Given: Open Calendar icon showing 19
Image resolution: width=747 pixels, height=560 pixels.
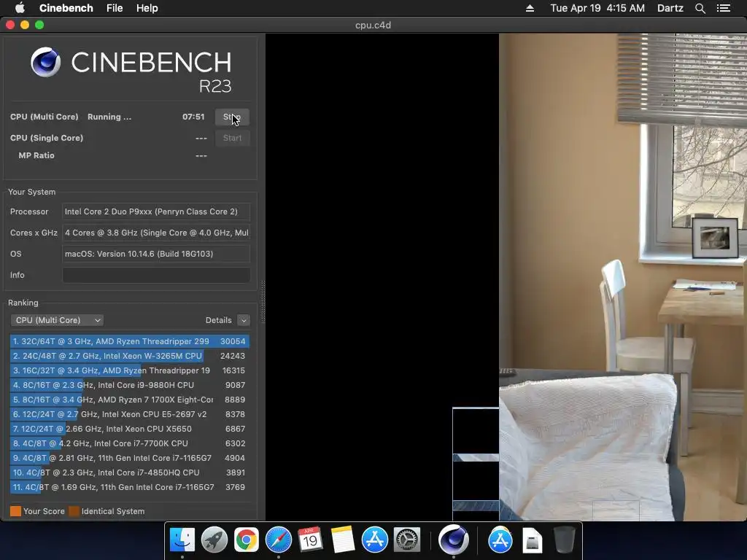Looking at the screenshot, I should (x=310, y=540).
